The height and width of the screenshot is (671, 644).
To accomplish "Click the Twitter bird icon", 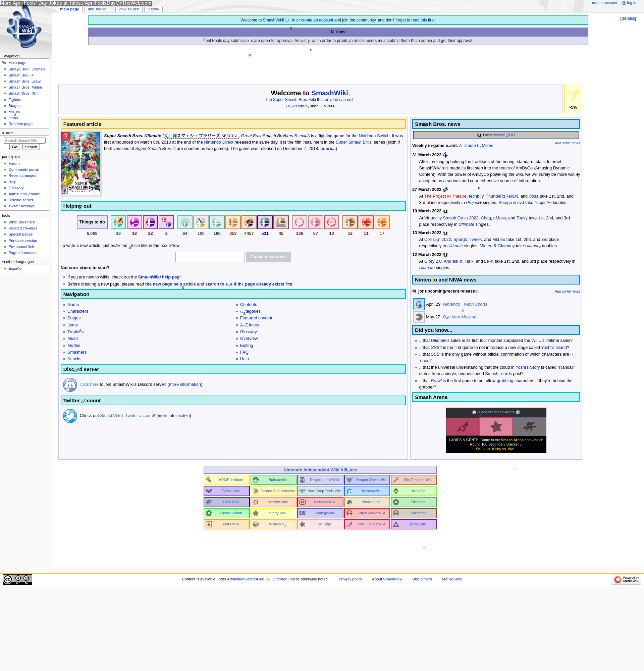I will point(70,416).
